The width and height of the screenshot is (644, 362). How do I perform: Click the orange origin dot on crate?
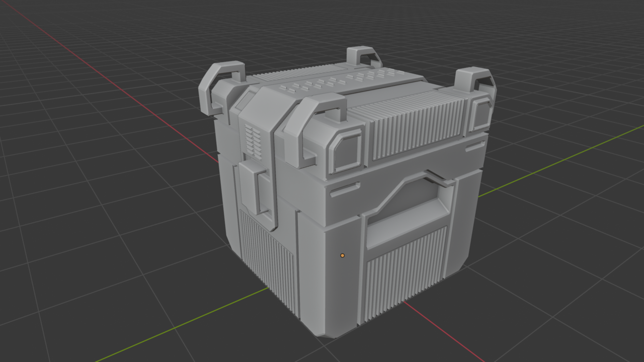click(x=343, y=255)
